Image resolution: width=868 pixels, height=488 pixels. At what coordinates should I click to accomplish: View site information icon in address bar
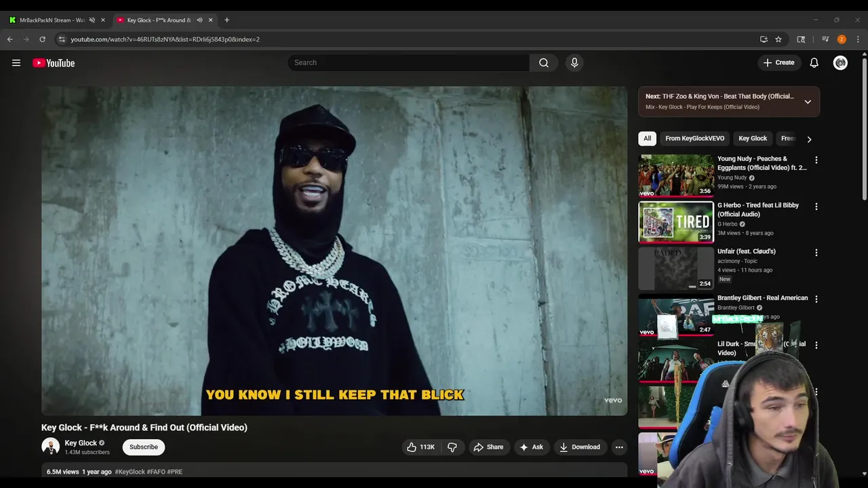62,39
